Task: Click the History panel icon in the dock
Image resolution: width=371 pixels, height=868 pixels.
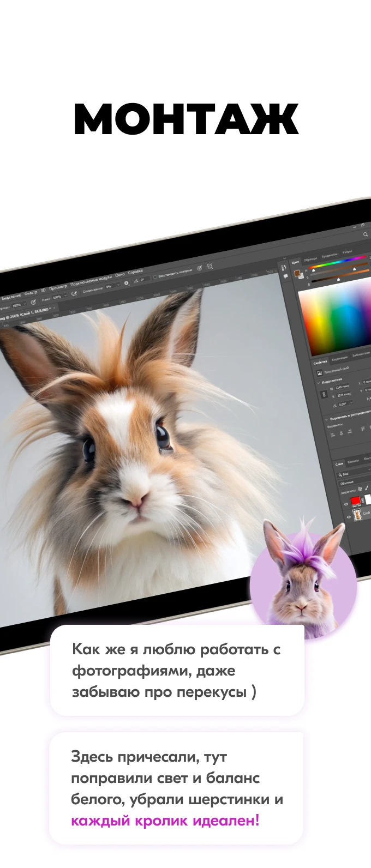Action: coord(284,268)
